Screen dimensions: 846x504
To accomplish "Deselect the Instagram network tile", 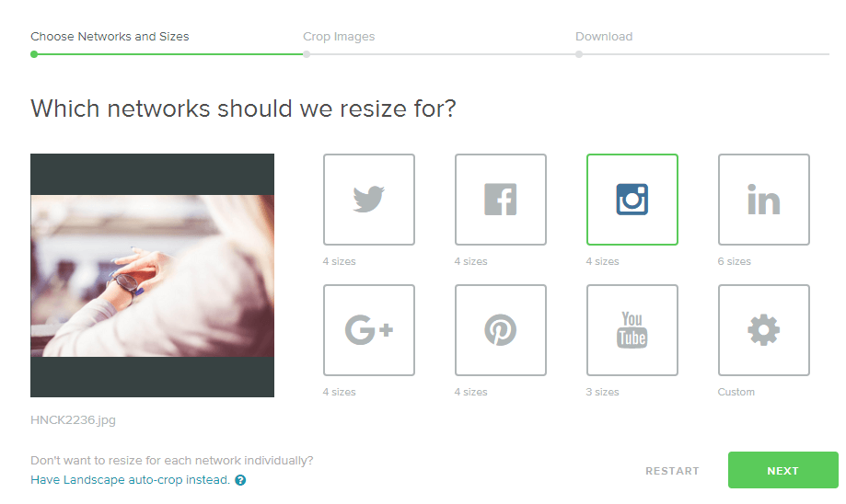I will [x=632, y=200].
